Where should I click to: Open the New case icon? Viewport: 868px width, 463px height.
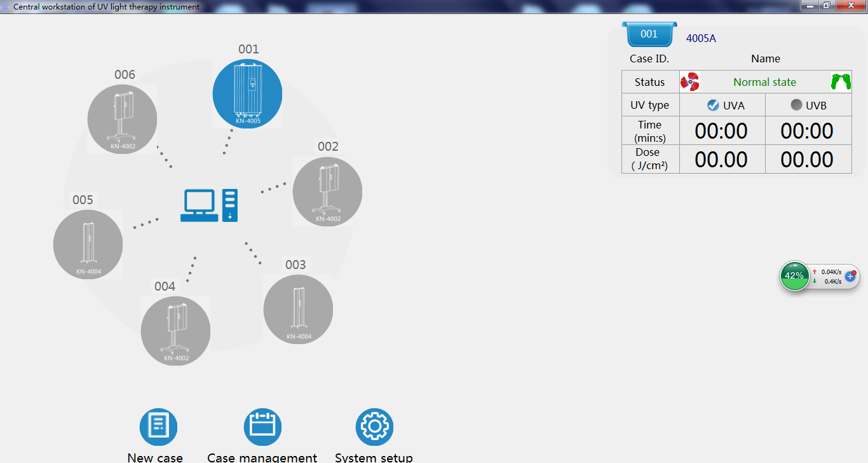click(158, 427)
